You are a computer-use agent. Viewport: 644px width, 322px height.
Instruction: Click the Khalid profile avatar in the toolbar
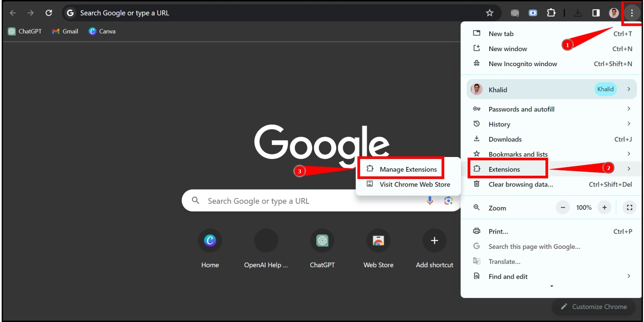point(614,13)
